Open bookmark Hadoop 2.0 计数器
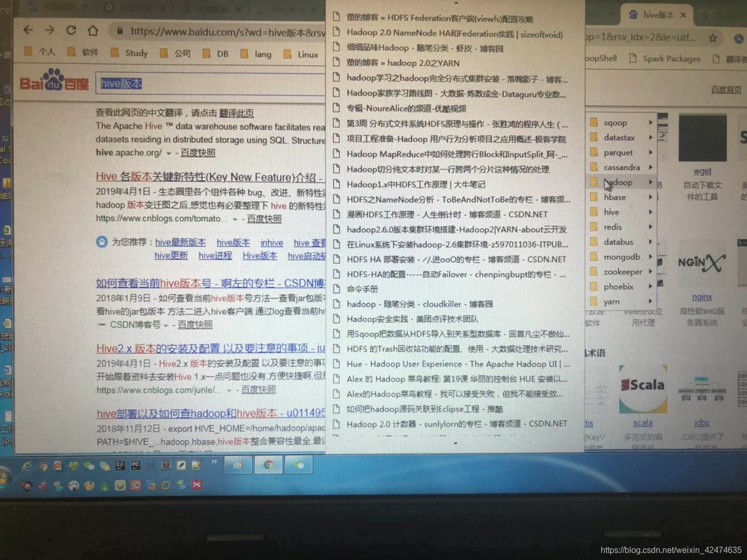 click(x=450, y=424)
